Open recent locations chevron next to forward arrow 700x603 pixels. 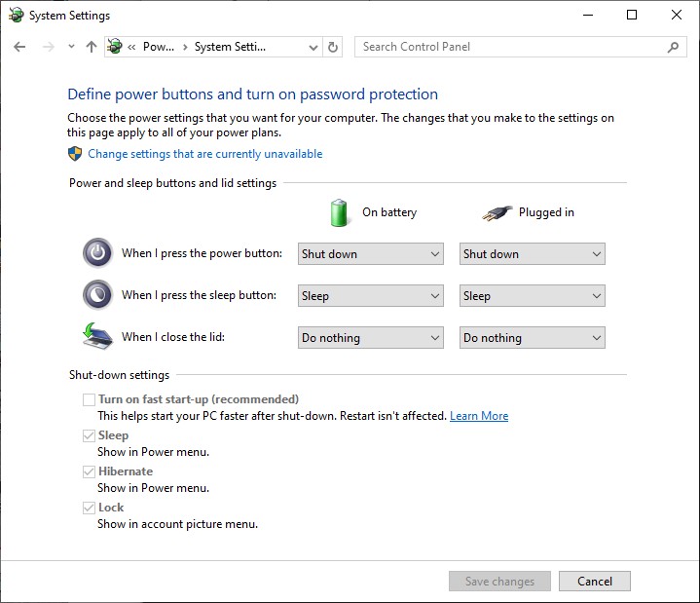coord(71,46)
